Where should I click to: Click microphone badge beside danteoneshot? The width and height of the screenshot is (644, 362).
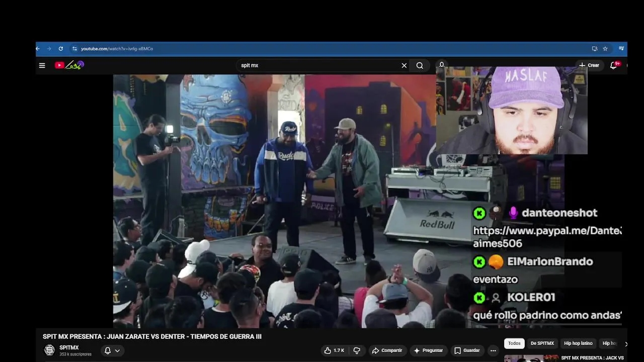[513, 213]
